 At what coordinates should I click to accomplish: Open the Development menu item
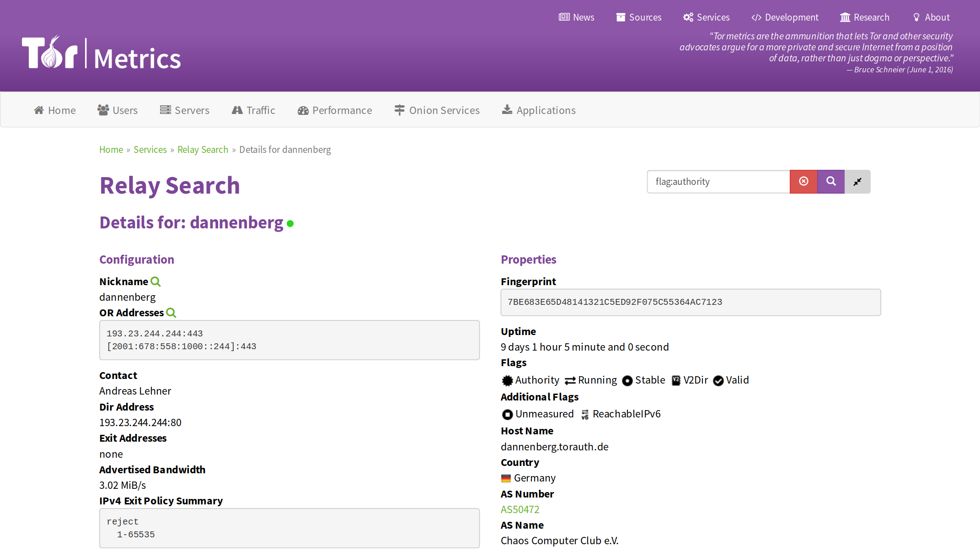pyautogui.click(x=785, y=17)
